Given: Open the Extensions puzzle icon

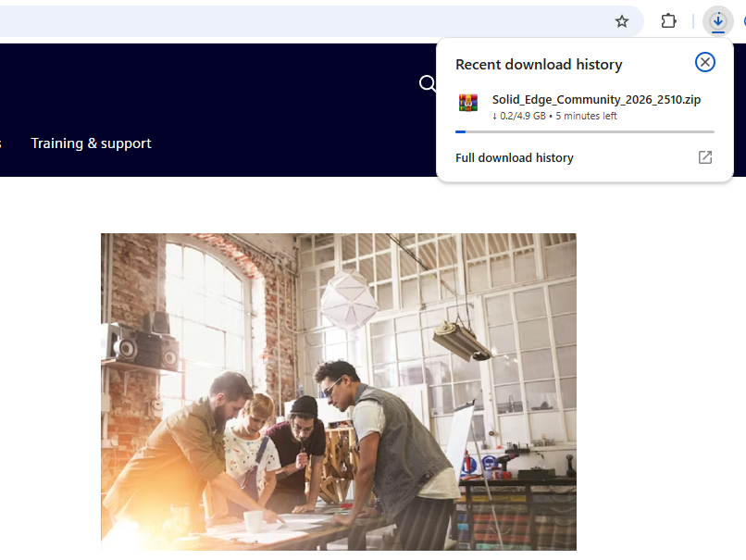Looking at the screenshot, I should [668, 21].
